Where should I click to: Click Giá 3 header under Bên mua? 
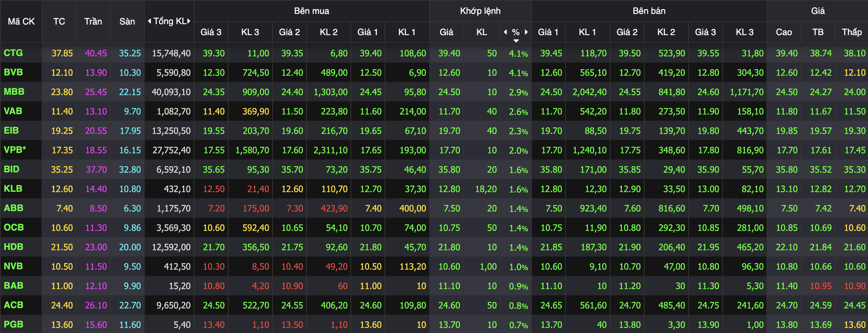[211, 32]
